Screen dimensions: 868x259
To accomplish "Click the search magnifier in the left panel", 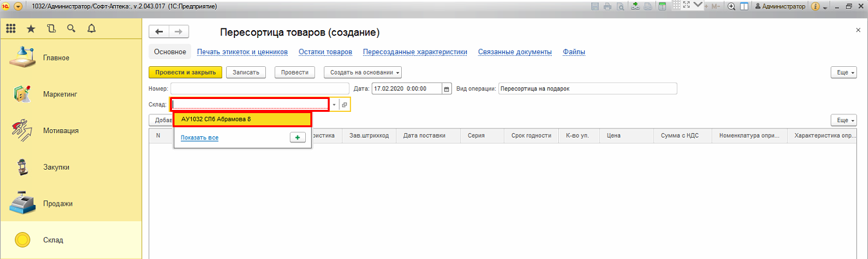I will point(71,29).
